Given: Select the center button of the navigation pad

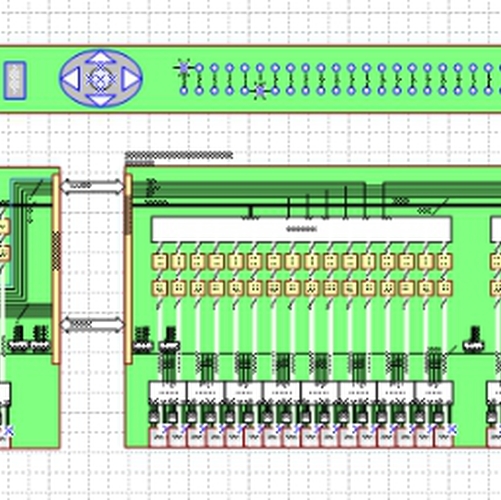Looking at the screenshot, I should (x=101, y=79).
